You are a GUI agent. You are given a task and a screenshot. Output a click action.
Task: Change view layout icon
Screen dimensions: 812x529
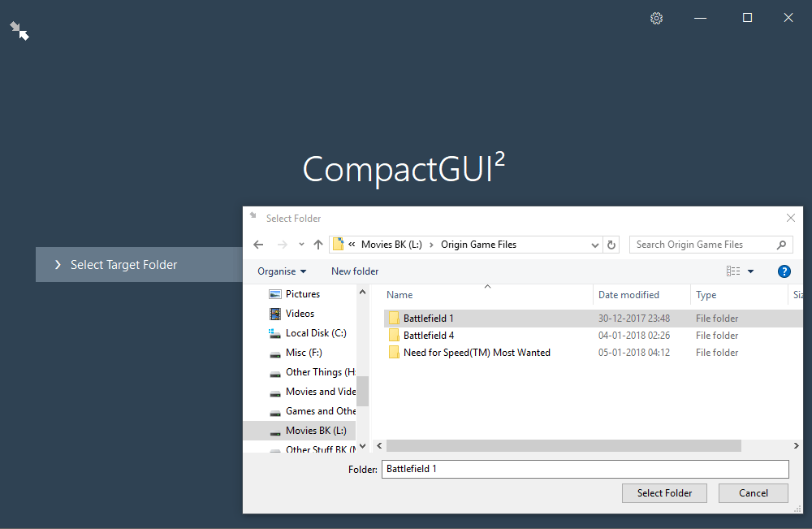732,271
